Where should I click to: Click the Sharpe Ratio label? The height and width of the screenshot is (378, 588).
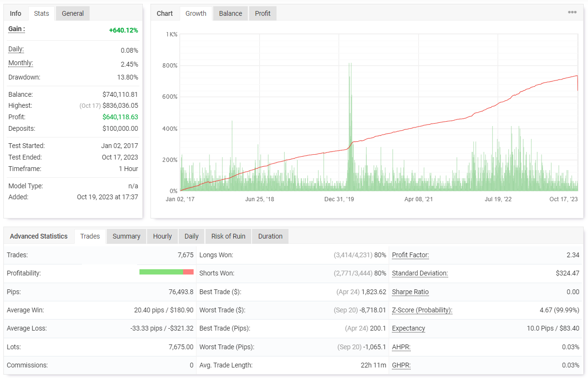(410, 292)
